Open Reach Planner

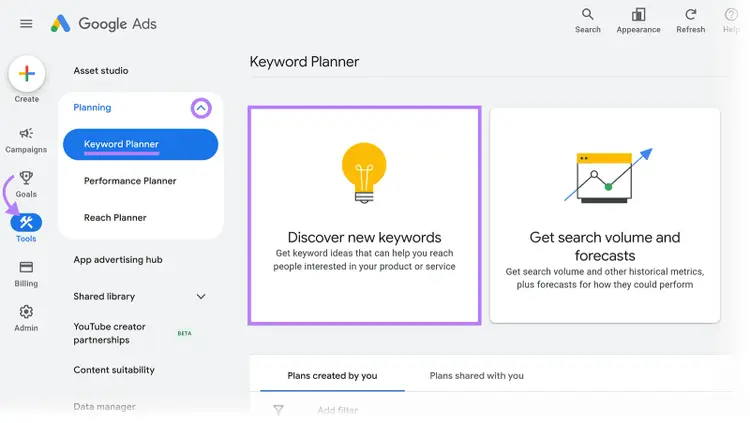[x=115, y=218]
